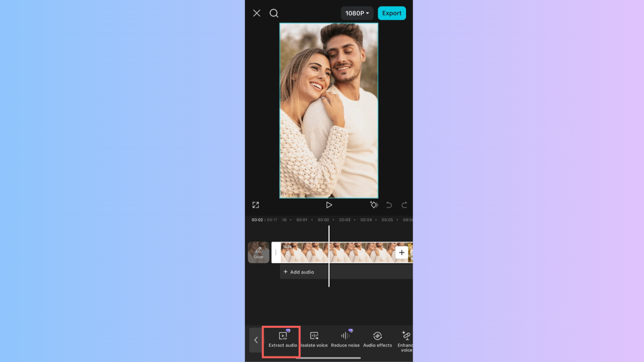Screen dimensions: 644x362
Task: Select the Isolate voice tool
Action: pyautogui.click(x=314, y=340)
